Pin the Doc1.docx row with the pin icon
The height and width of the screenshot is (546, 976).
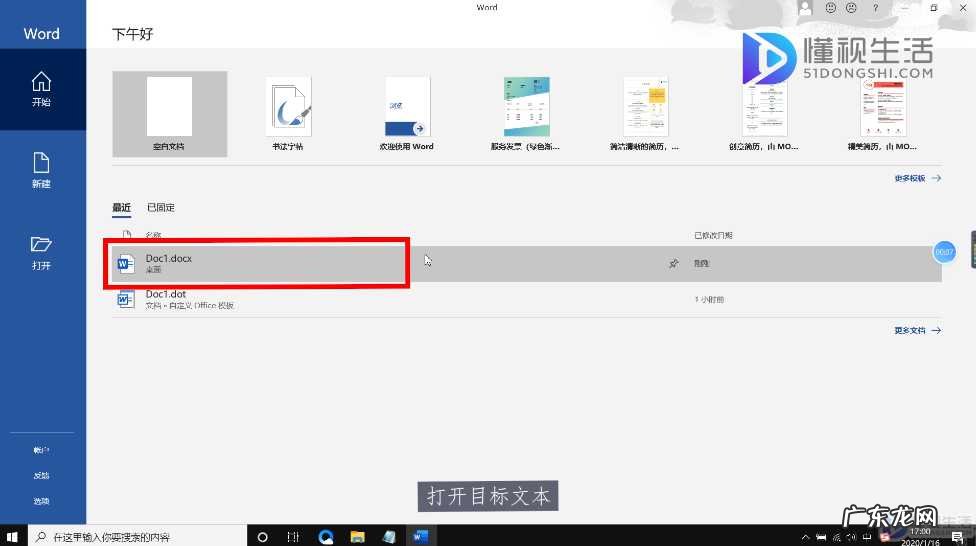click(673, 264)
